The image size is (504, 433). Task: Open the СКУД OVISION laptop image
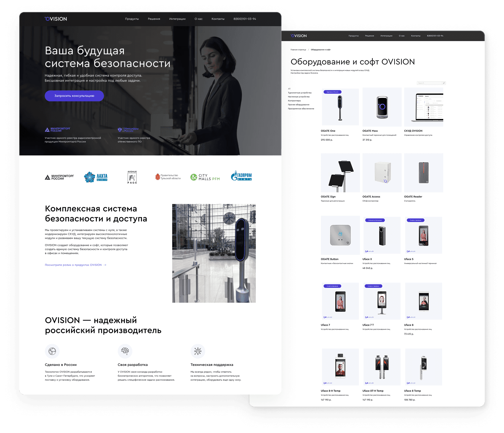pyautogui.click(x=424, y=107)
